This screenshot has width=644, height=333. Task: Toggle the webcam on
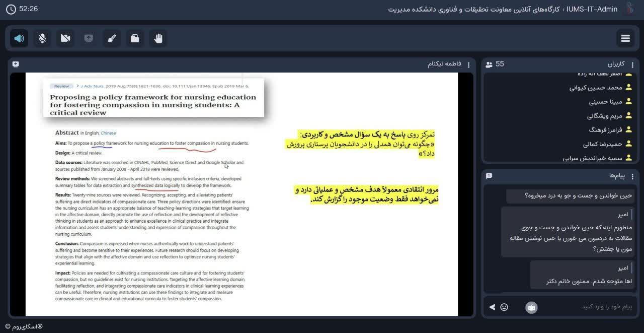tap(65, 38)
